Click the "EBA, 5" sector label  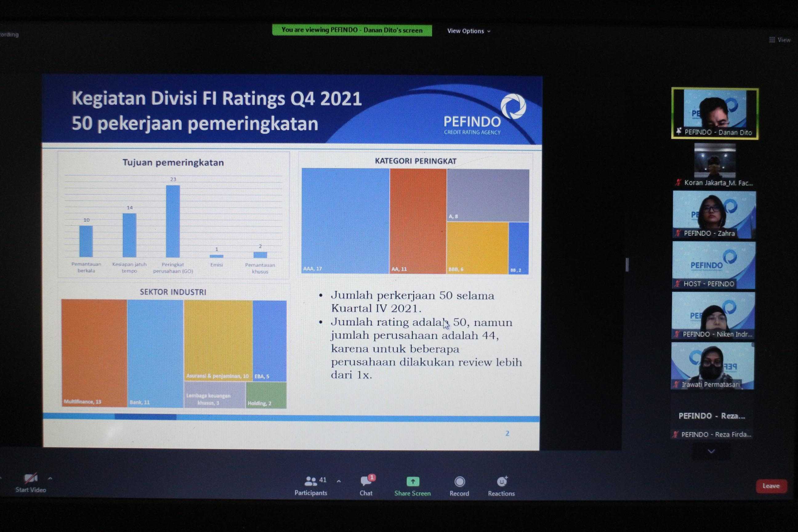[262, 376]
